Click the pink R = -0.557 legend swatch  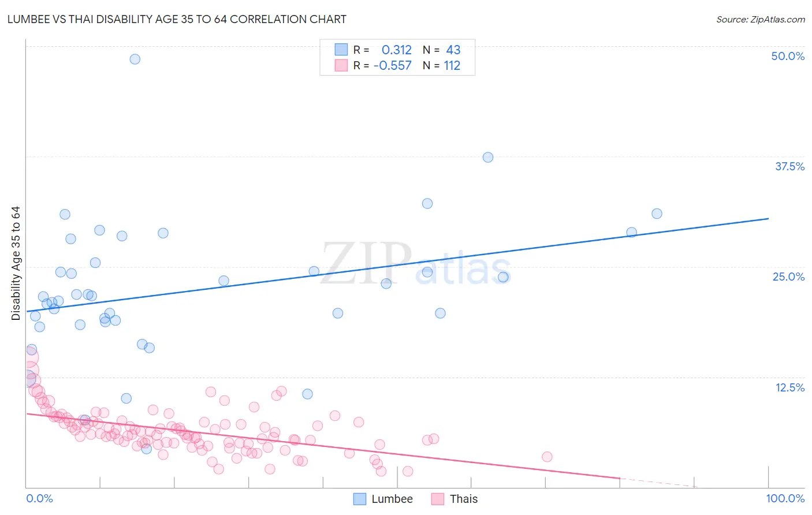pos(341,65)
